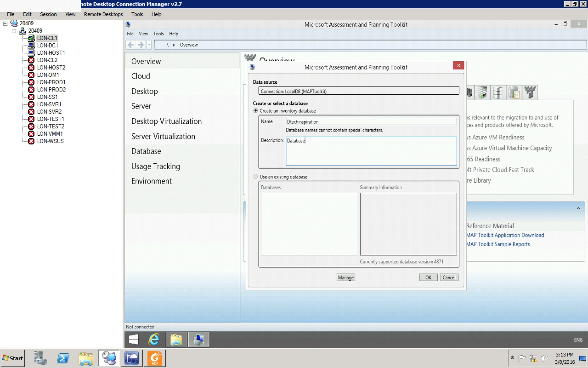This screenshot has height=368, width=588.
Task: Open MAP Toolkit Application Download link
Action: [505, 235]
